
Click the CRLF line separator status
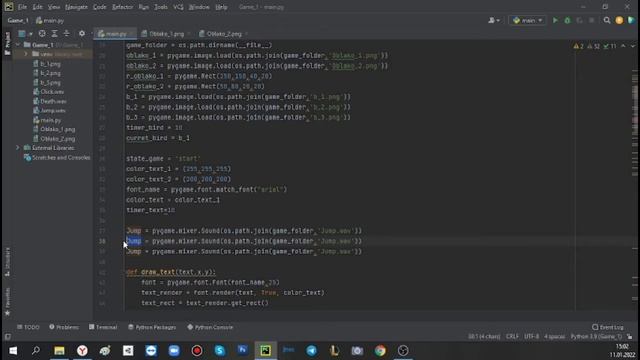pyautogui.click(x=512, y=337)
